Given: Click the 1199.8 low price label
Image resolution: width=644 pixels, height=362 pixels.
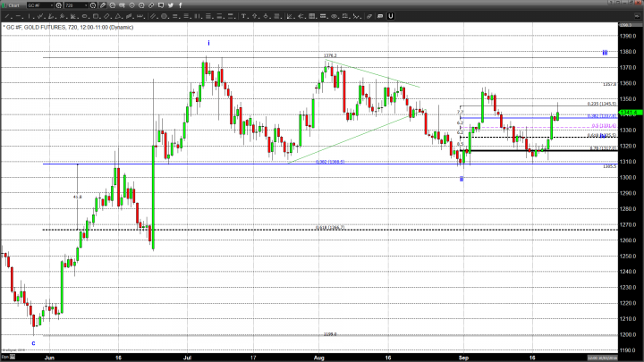Looking at the screenshot, I should coord(330,334).
